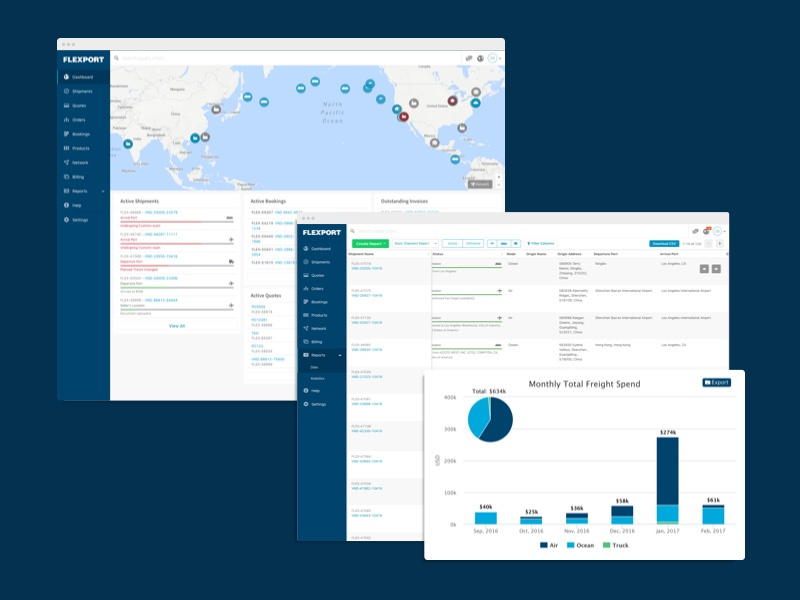Click the Billing icon in the reports window sidebar
This screenshot has width=800, height=600.
[x=306, y=341]
